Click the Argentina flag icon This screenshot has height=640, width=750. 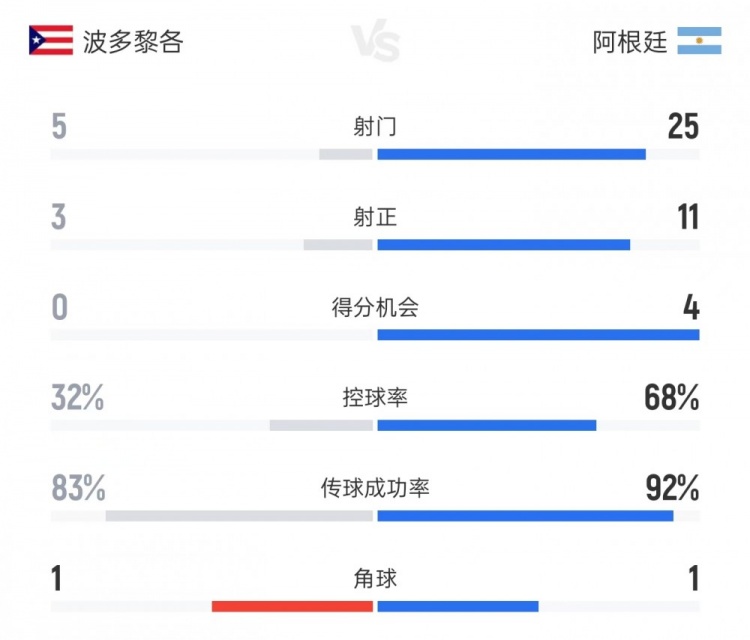click(699, 41)
